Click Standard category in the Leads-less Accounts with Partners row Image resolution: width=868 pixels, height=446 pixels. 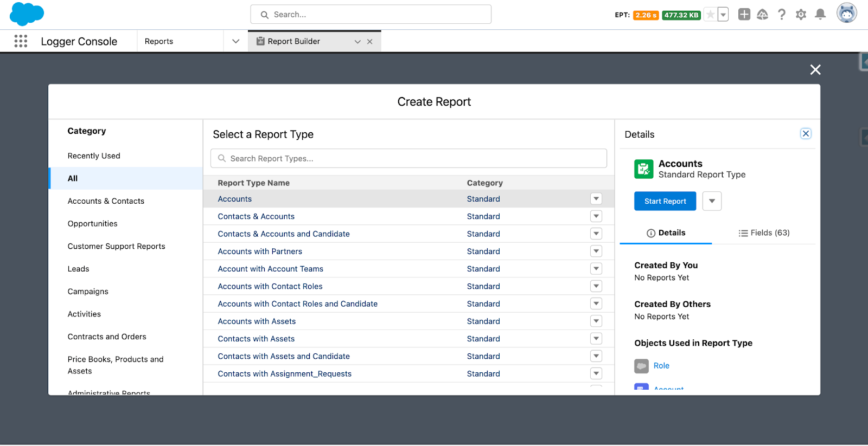tap(483, 251)
